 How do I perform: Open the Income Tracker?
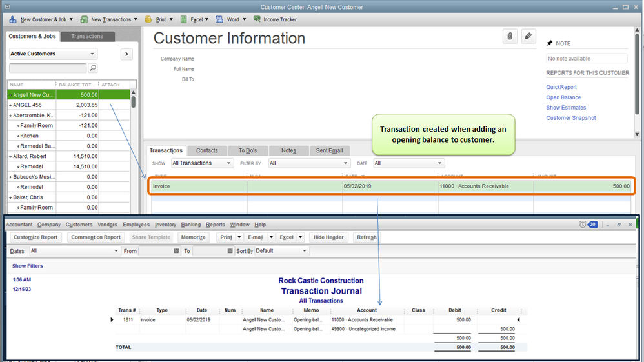pos(275,19)
